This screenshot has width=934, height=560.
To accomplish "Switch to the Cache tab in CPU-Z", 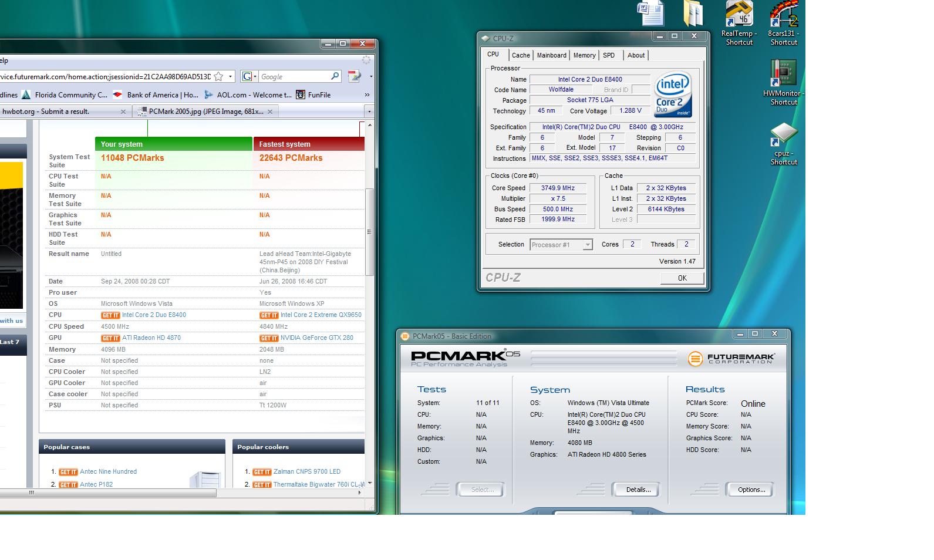I will coord(521,55).
